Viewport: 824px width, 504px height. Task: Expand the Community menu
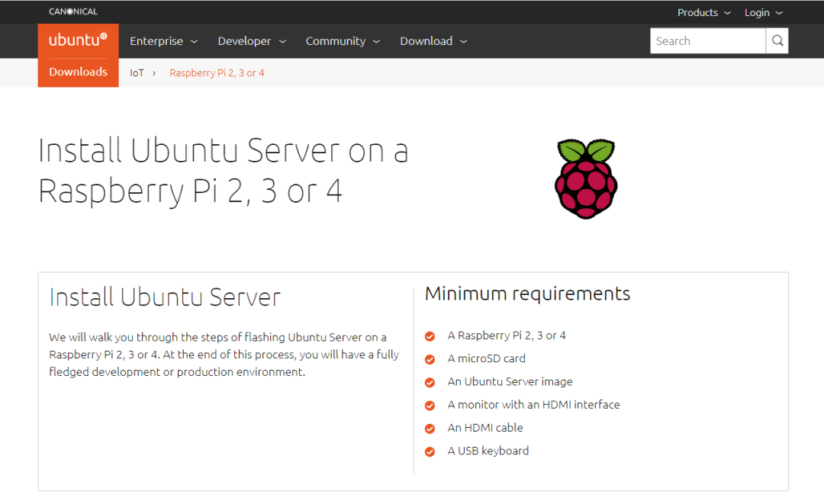pos(343,41)
